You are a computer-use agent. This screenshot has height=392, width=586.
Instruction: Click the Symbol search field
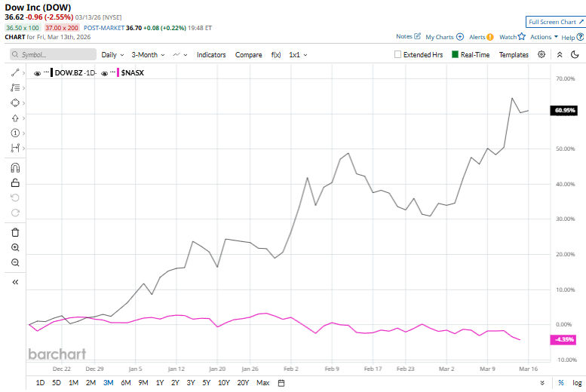coord(53,54)
